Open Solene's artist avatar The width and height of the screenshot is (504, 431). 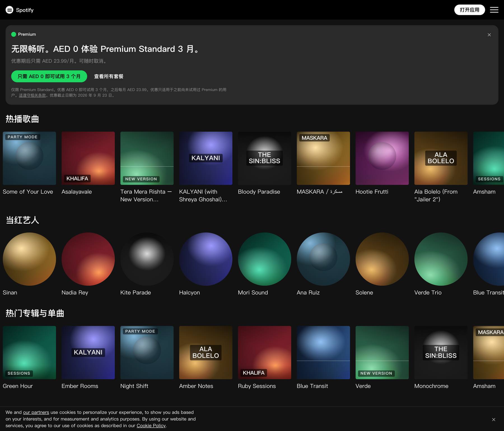[x=382, y=259]
